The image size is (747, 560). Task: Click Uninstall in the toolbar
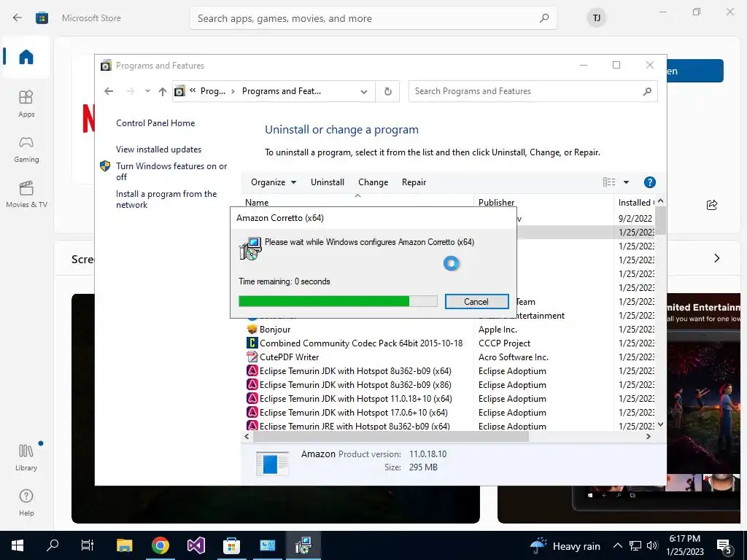[x=328, y=182]
